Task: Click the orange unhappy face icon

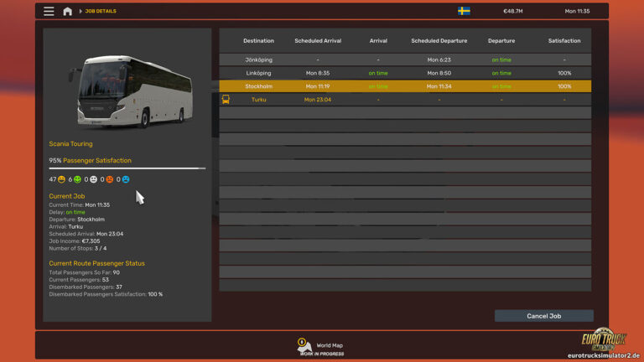Action: coord(110,179)
